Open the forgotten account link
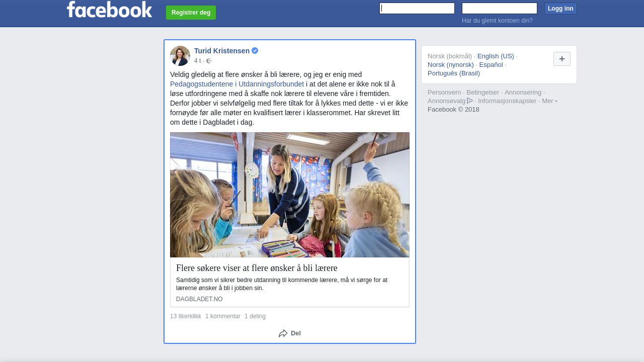 pos(497,21)
